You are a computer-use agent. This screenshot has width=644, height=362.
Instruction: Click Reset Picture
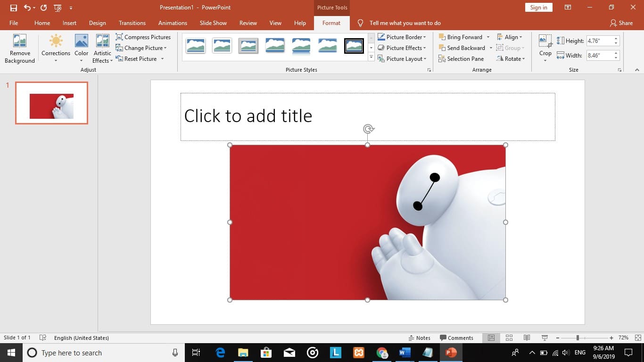coord(140,59)
